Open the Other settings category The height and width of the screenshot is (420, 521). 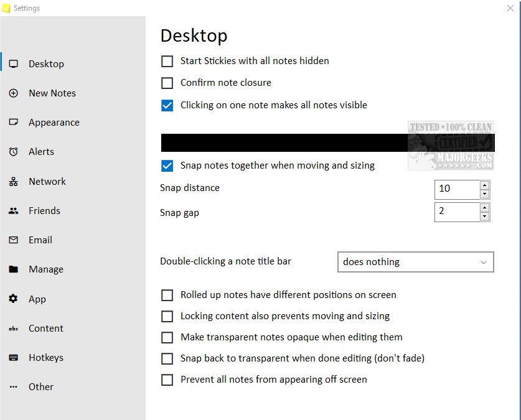[x=40, y=387]
